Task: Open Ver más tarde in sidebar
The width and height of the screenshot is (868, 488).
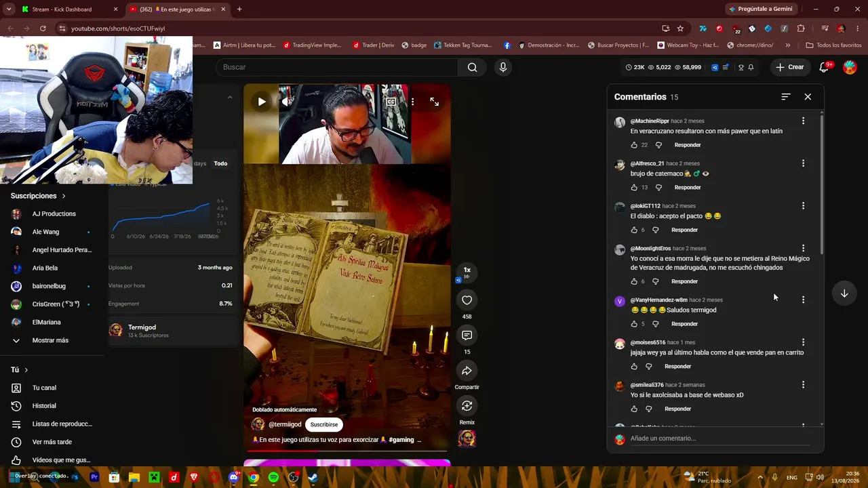Action: point(52,442)
